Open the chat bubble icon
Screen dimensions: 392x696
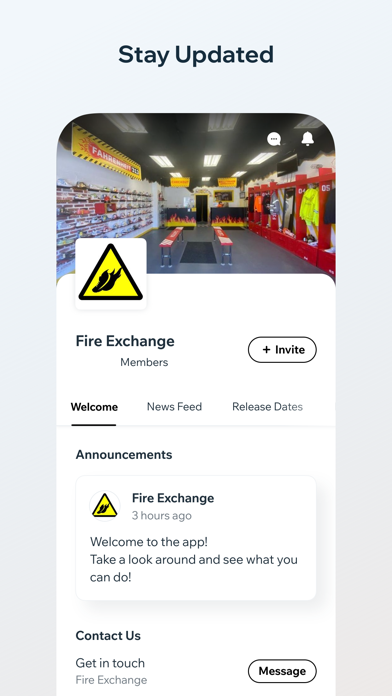pyautogui.click(x=274, y=139)
